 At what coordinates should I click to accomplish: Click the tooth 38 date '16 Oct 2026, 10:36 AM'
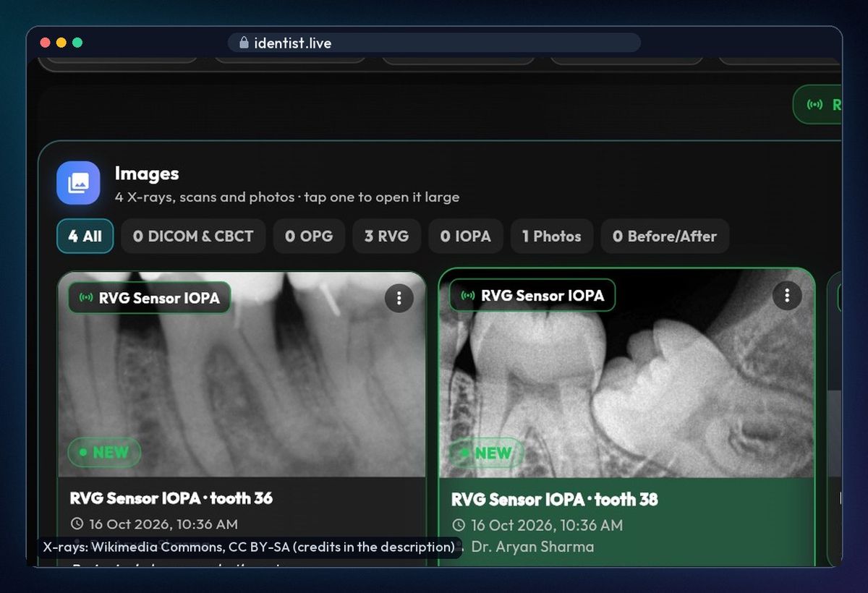[547, 525]
